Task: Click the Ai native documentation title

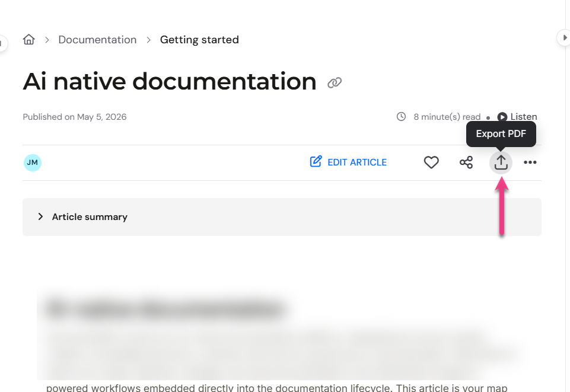Action: pyautogui.click(x=170, y=81)
